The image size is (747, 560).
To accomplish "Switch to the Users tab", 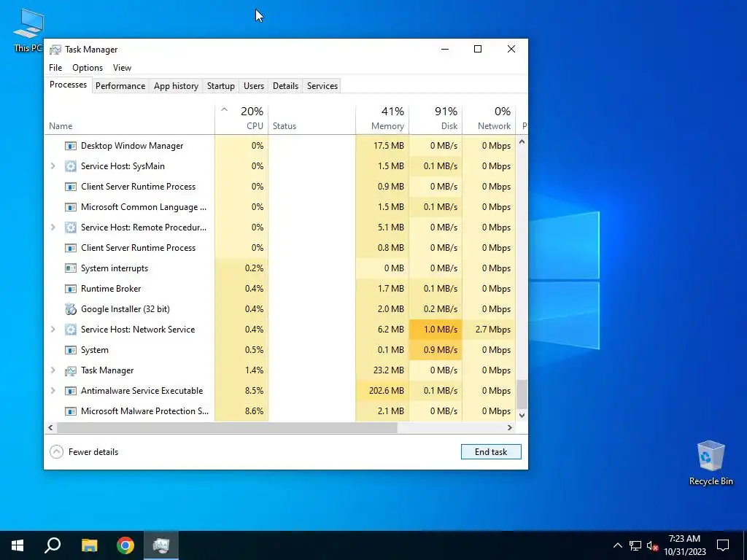I will tap(253, 86).
